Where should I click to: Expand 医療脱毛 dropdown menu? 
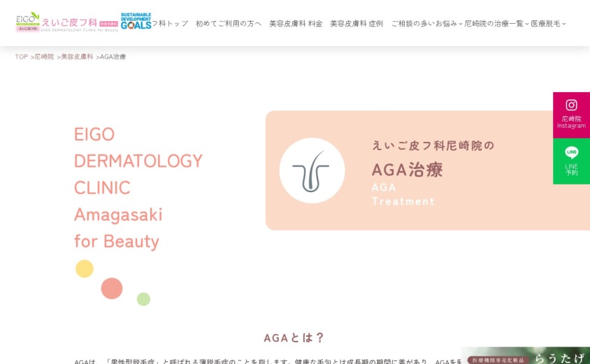click(548, 24)
